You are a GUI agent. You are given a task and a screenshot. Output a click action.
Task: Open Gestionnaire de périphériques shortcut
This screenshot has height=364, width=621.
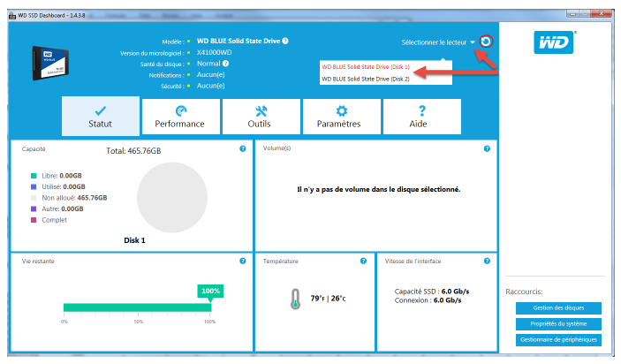[x=558, y=339]
